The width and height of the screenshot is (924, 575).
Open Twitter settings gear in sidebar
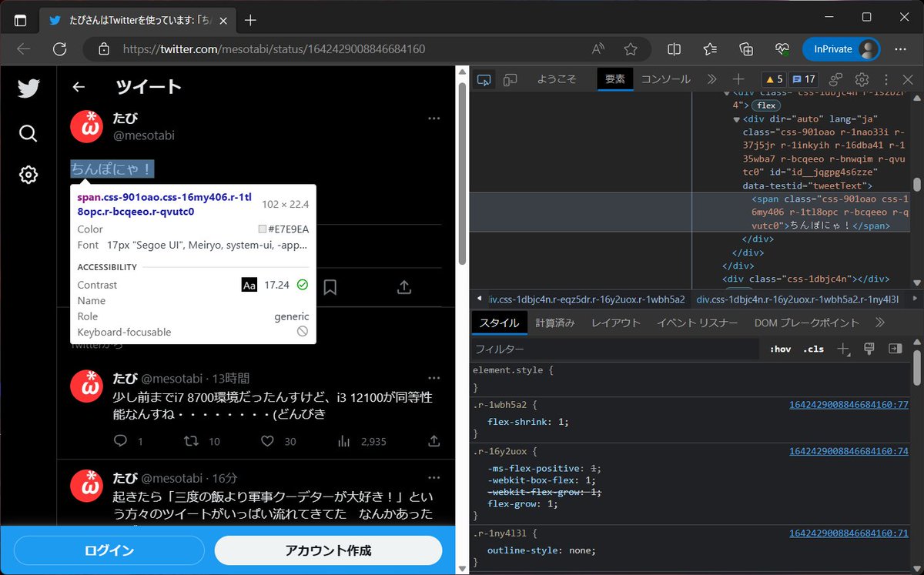tap(28, 175)
